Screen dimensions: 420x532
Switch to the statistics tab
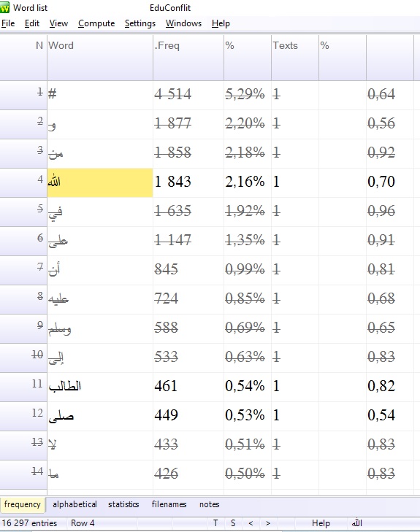click(x=123, y=504)
